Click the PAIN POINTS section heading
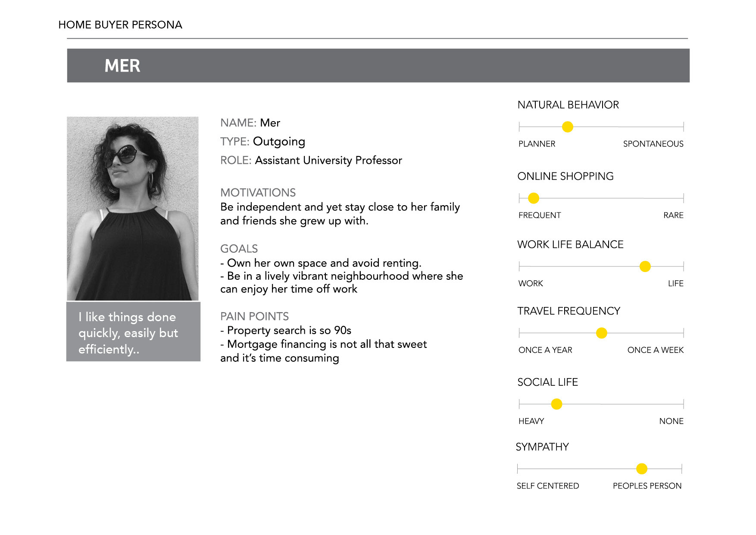Viewport: 756px width, 535px height. pos(254,316)
